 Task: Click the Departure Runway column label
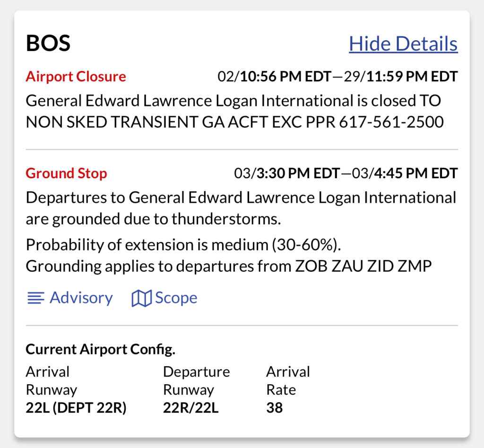(196, 380)
